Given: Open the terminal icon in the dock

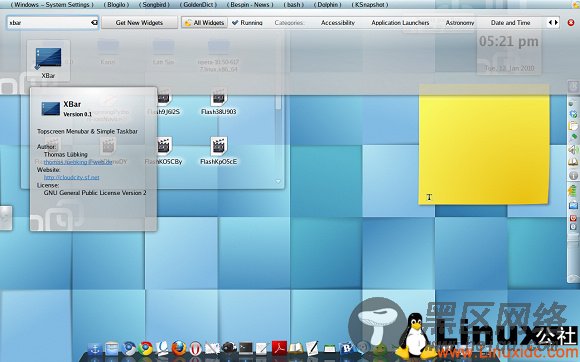Looking at the screenshot, I should [246, 348].
